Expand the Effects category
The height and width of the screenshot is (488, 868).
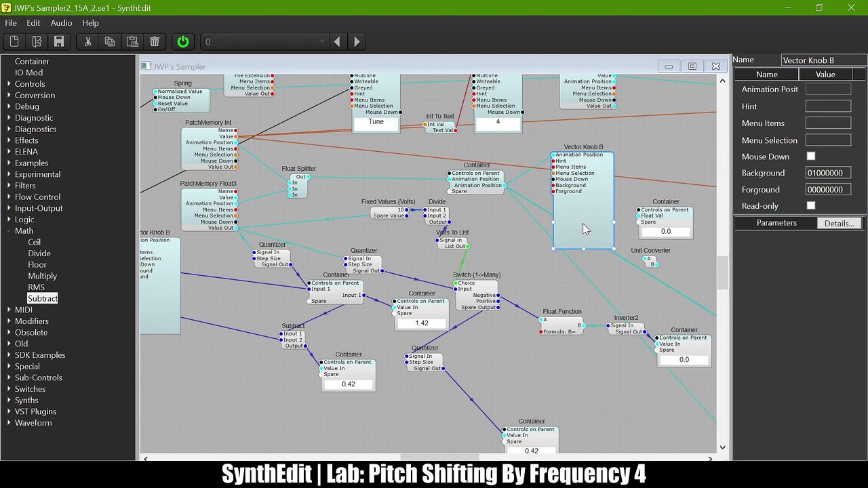coord(9,140)
